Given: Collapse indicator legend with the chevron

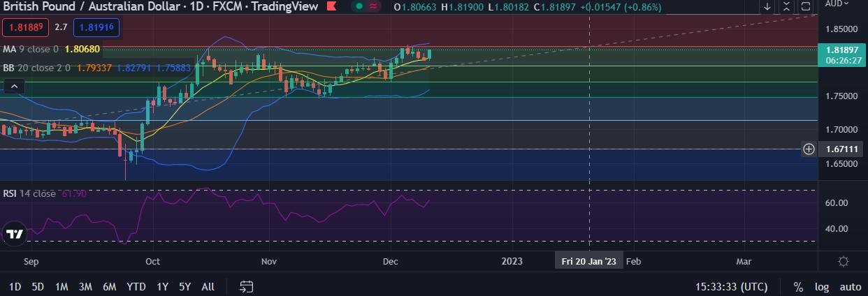Looking at the screenshot, I should point(14,87).
